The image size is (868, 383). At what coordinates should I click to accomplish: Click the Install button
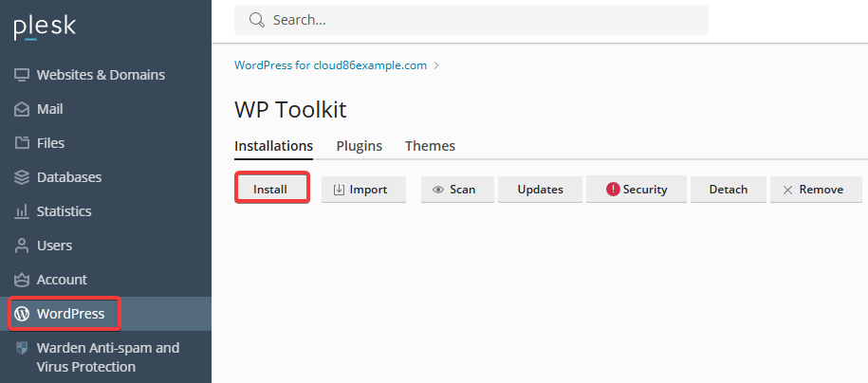(x=272, y=188)
